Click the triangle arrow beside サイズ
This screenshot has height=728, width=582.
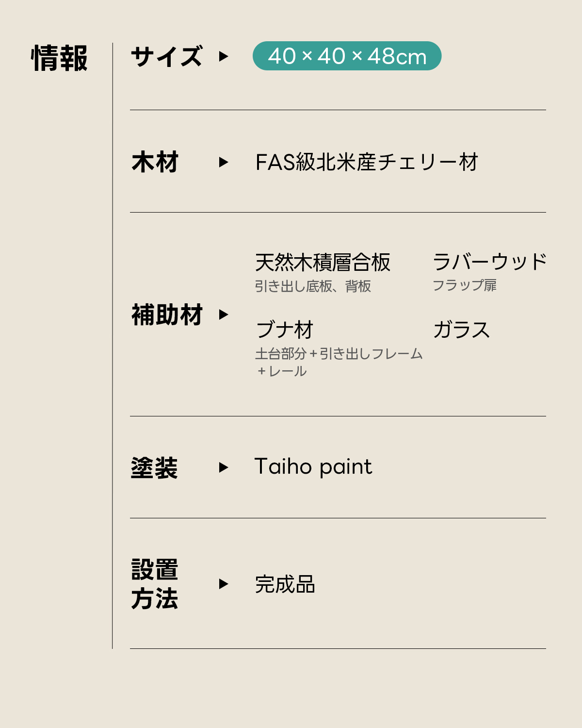(223, 56)
